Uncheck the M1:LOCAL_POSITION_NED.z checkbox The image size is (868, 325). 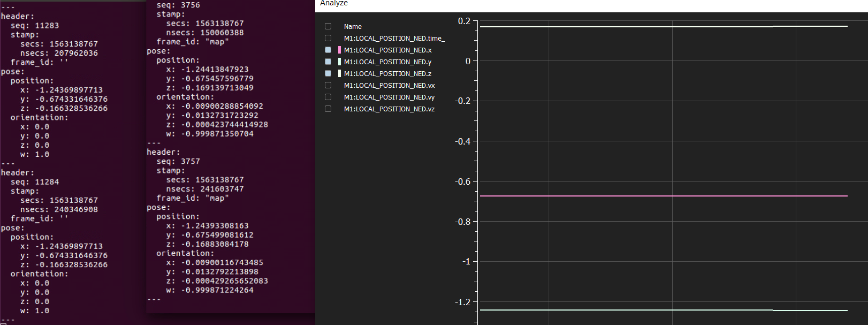(x=328, y=73)
